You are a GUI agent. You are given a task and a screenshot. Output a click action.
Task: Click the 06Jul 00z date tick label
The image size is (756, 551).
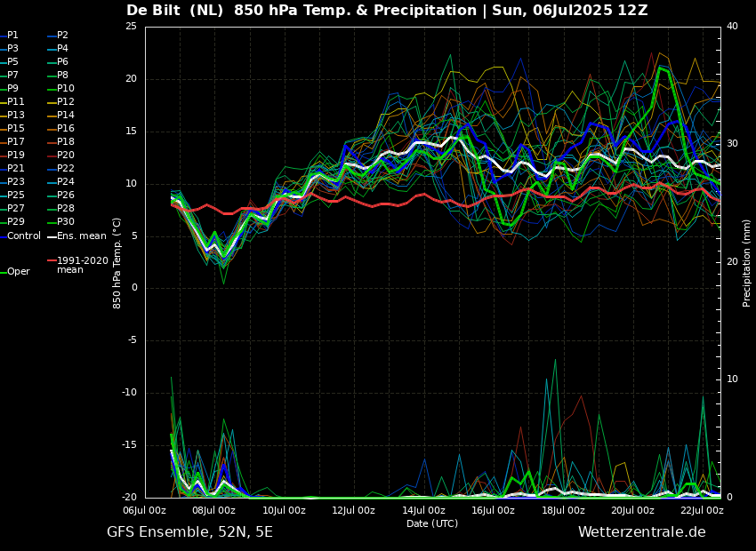[x=144, y=510]
